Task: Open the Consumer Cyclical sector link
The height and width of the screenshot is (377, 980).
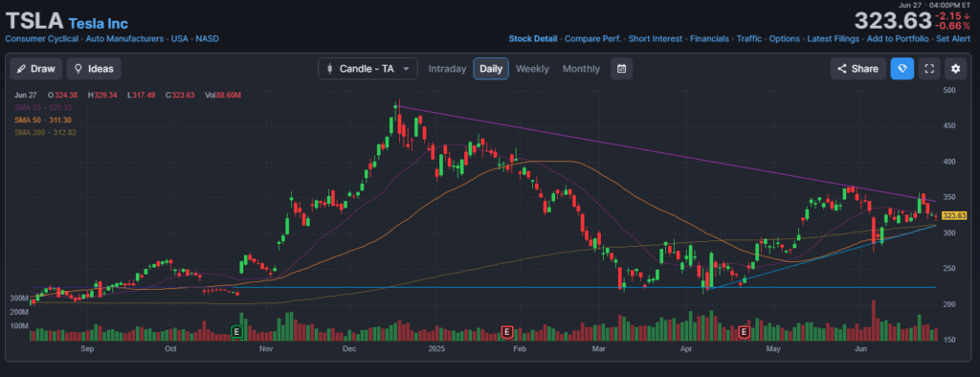Action: coord(42,39)
